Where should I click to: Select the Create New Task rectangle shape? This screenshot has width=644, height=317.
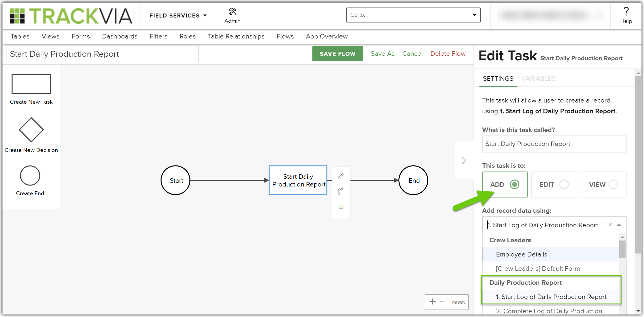pyautogui.click(x=31, y=84)
